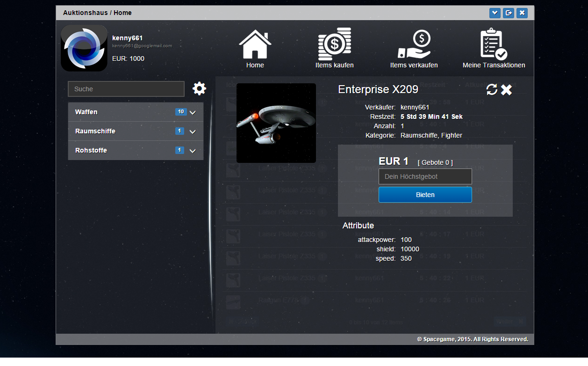Click the current price EUR 1
588x366 pixels.
point(394,161)
